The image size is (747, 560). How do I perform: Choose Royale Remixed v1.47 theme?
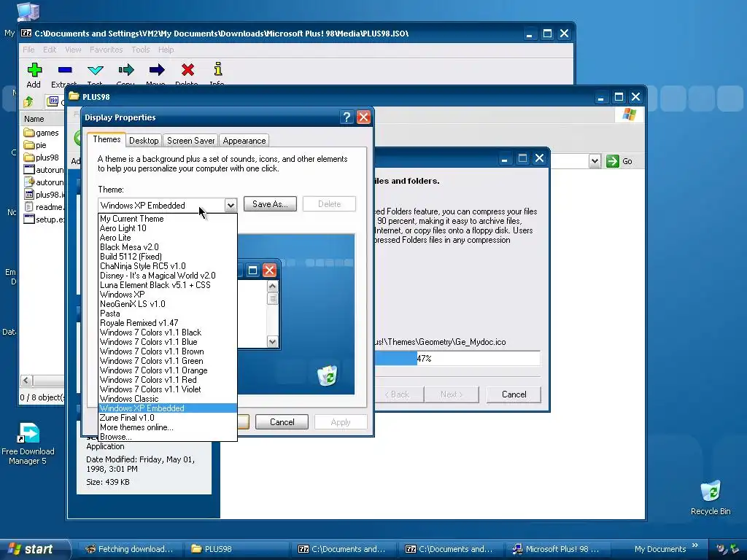(x=167, y=323)
